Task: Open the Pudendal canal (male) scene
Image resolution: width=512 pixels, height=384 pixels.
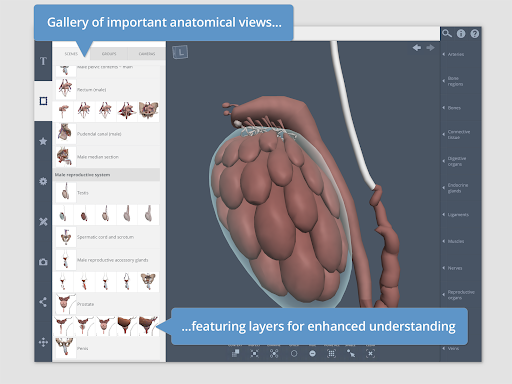Action: (107, 134)
